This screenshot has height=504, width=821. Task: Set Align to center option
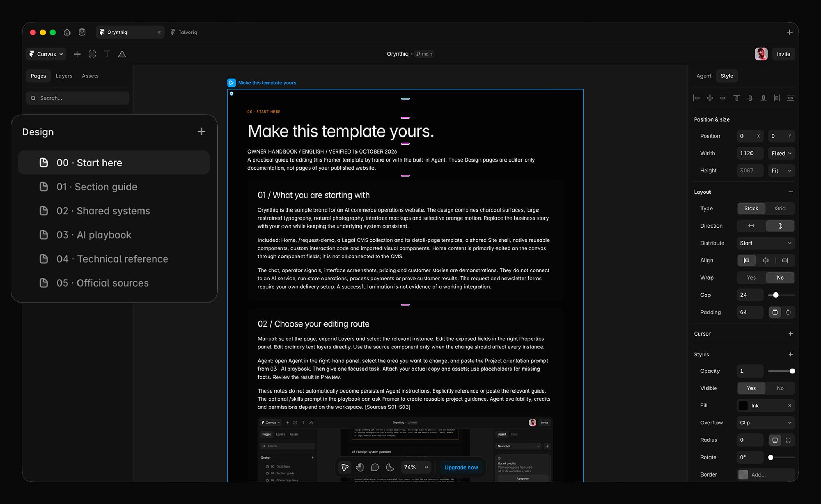click(766, 260)
